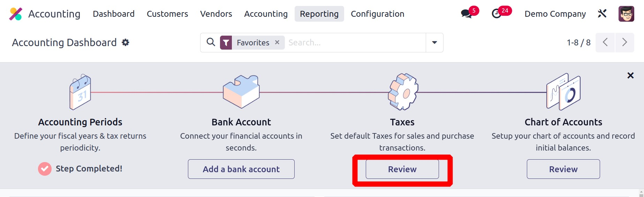Open the Reporting menu
This screenshot has width=644, height=197.
coord(319,14)
